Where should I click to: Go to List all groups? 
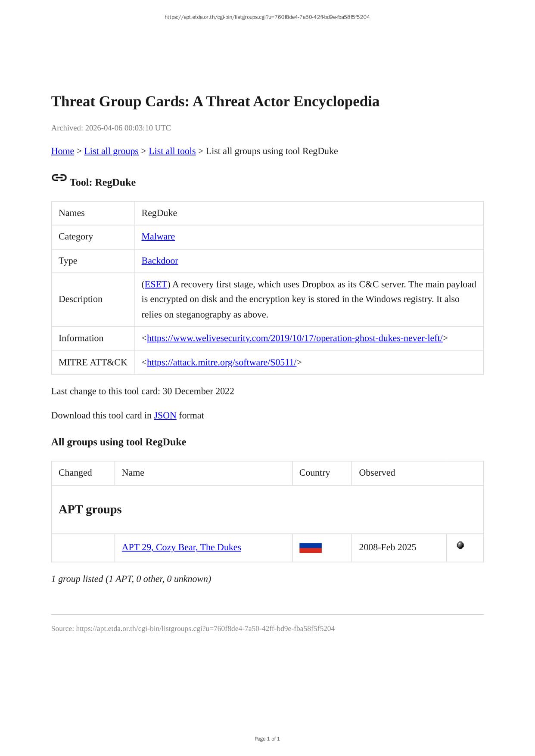tap(111, 151)
